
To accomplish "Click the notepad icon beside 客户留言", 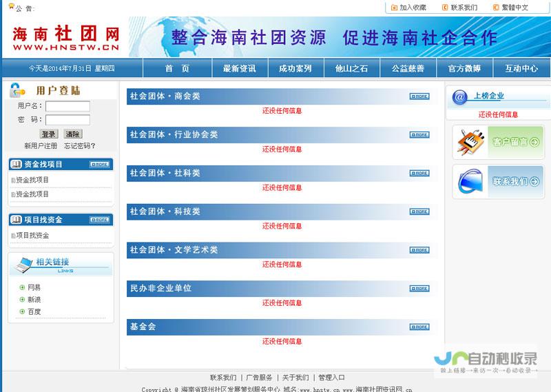I will 471,143.
